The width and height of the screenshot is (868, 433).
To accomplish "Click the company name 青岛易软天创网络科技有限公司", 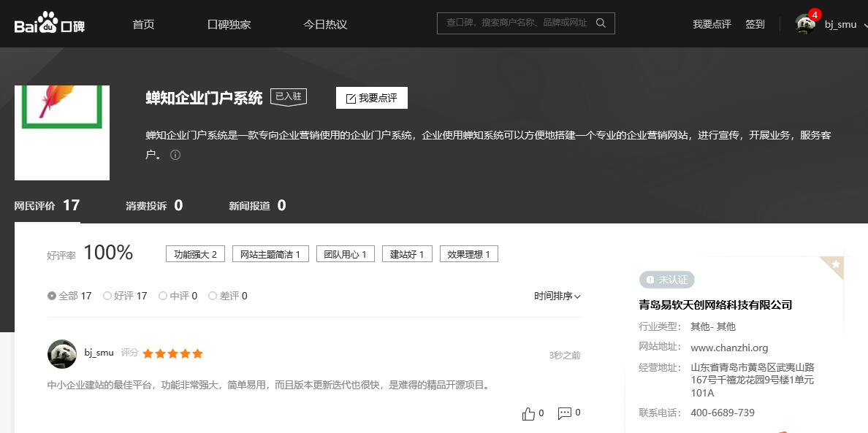I will pos(715,304).
